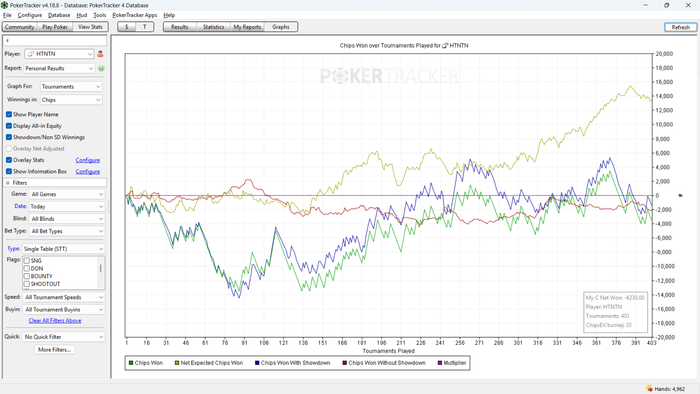Image resolution: width=700 pixels, height=394 pixels.
Task: Open the Help menu
Action: tap(169, 15)
